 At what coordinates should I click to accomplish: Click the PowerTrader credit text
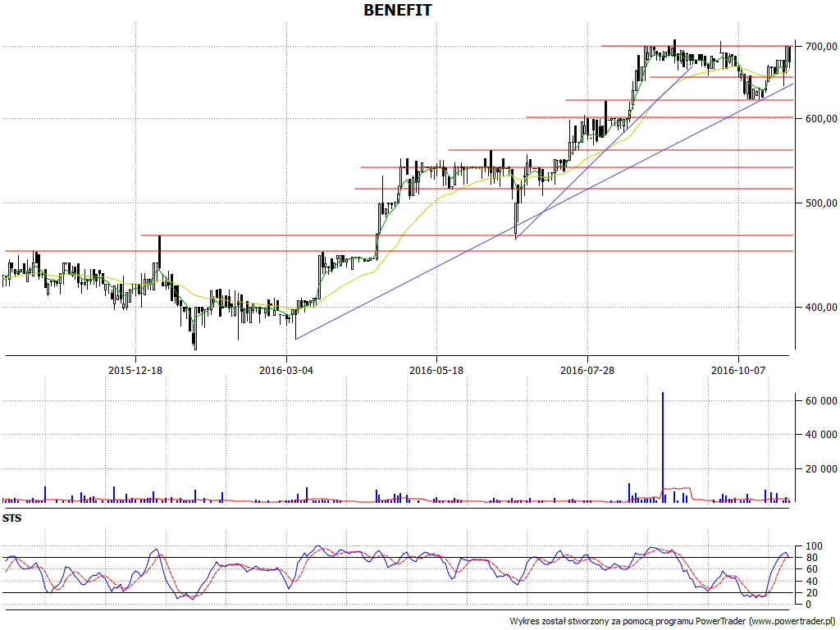pyautogui.click(x=673, y=621)
